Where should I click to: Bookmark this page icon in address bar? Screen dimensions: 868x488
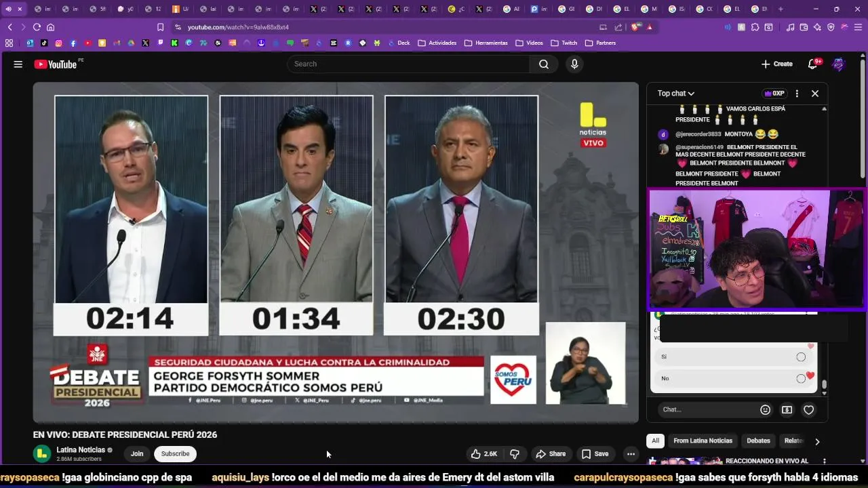tap(160, 27)
